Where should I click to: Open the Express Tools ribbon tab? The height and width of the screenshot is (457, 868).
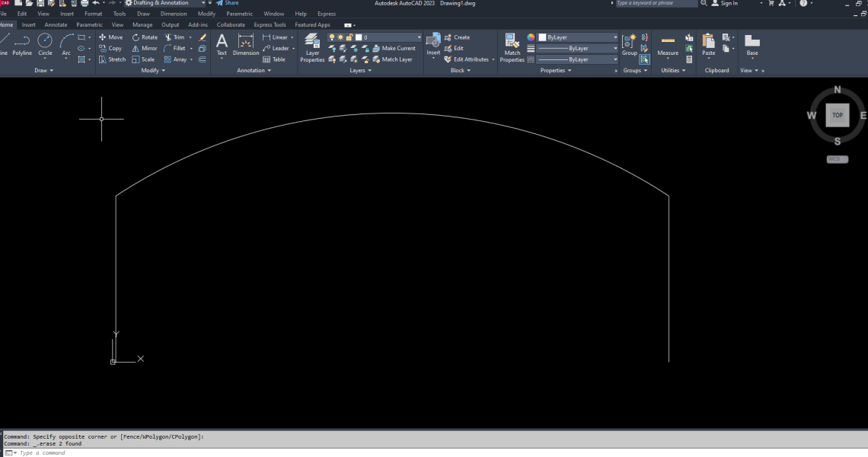point(270,25)
